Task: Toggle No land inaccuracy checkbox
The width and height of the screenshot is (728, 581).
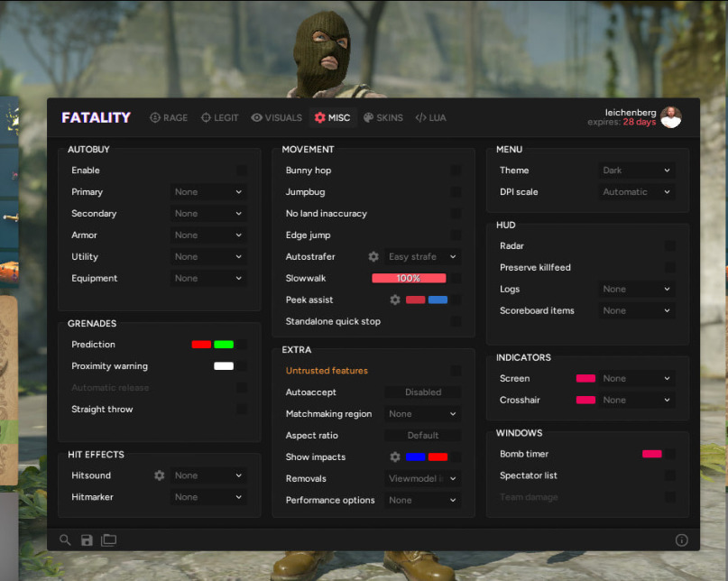Action: (x=456, y=214)
